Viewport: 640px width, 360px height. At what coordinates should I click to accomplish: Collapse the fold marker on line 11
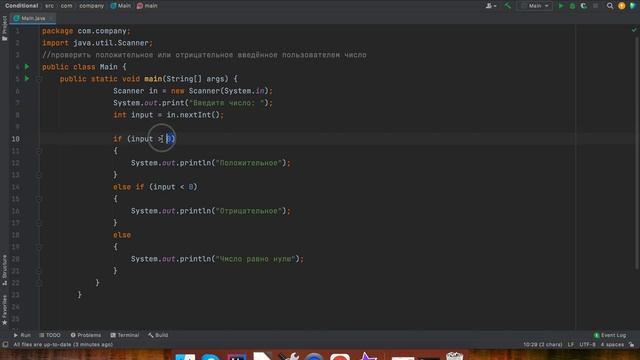tap(39, 151)
